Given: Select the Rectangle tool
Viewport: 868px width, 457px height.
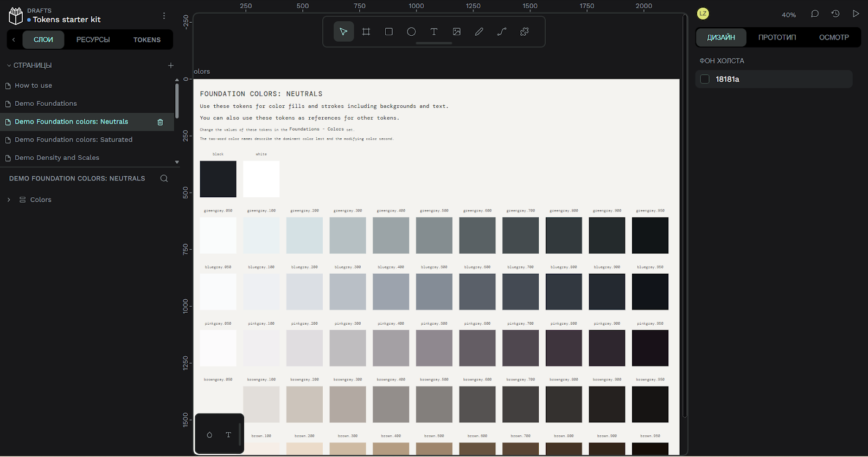Looking at the screenshot, I should (x=389, y=32).
